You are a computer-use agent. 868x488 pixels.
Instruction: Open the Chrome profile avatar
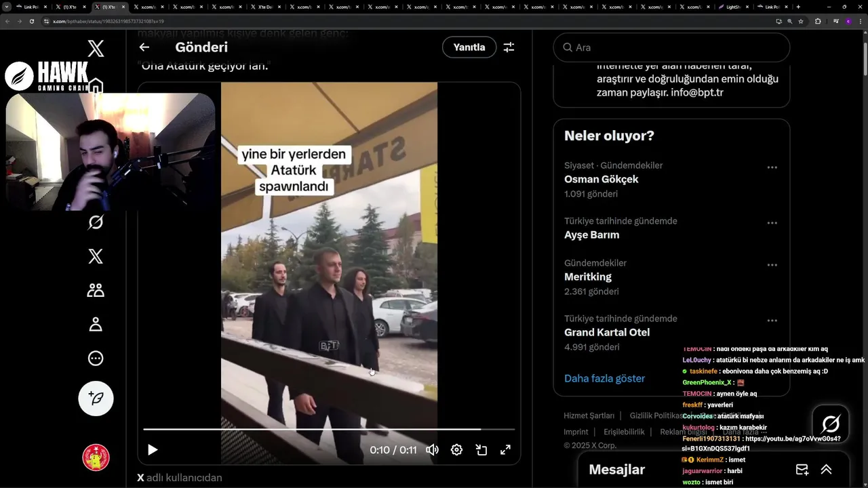tap(848, 21)
